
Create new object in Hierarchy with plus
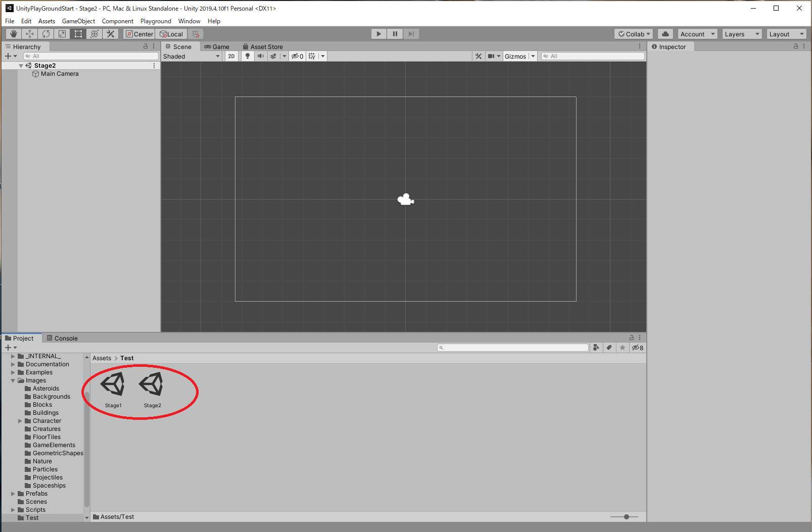tap(11, 56)
